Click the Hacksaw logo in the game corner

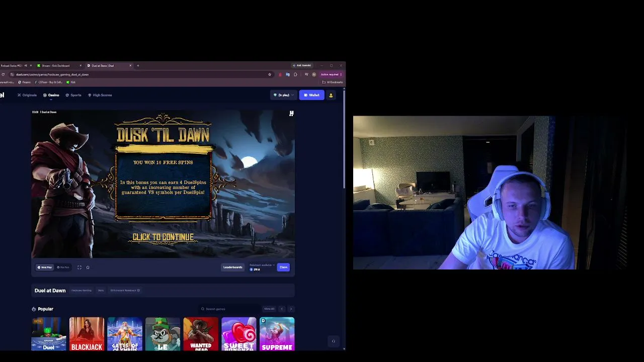(291, 114)
